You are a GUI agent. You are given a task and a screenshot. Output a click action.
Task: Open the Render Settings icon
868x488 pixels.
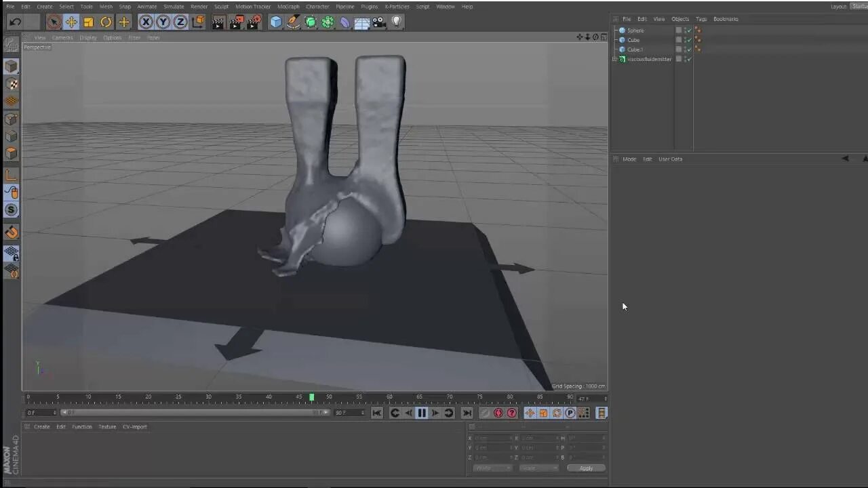(253, 22)
